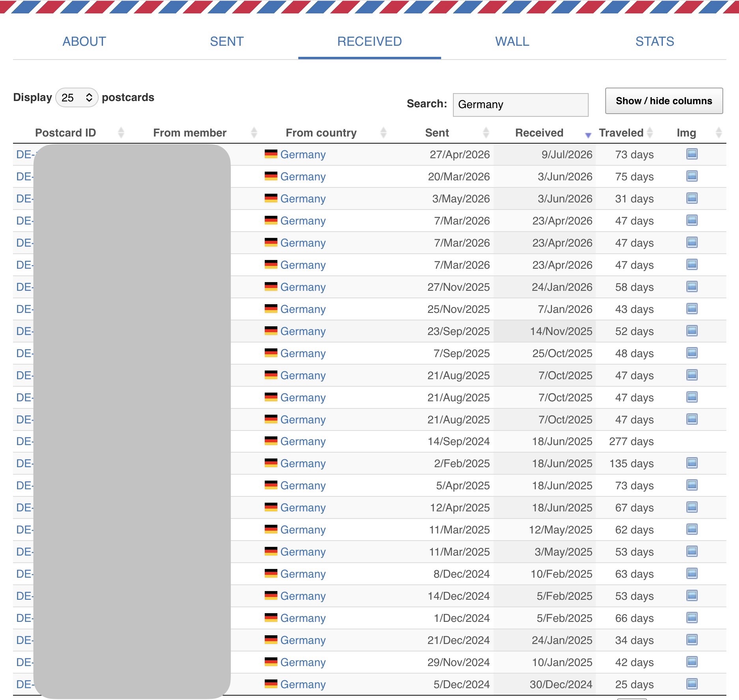Open image for postcard received 24/Jan/2026
739x700 pixels.
click(692, 286)
